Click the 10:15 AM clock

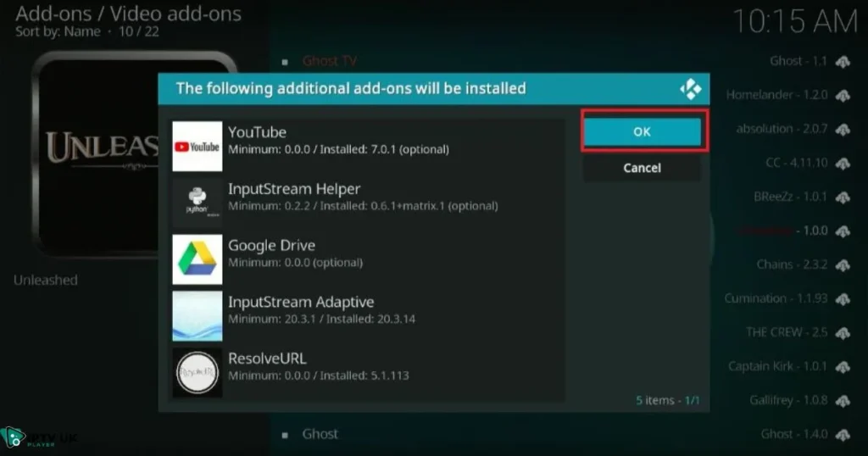[795, 22]
